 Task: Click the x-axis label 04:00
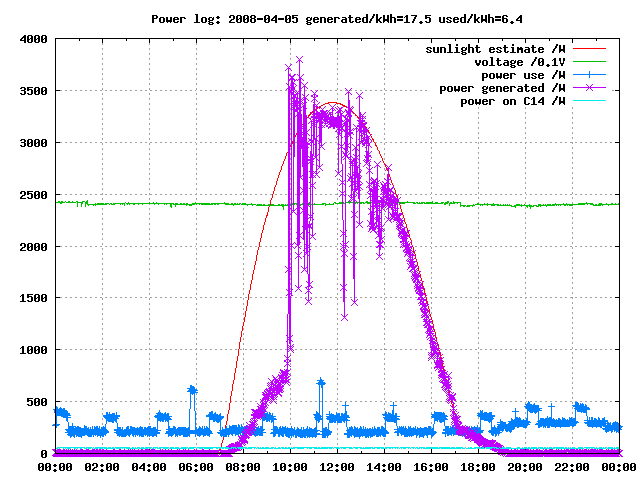coord(149,467)
